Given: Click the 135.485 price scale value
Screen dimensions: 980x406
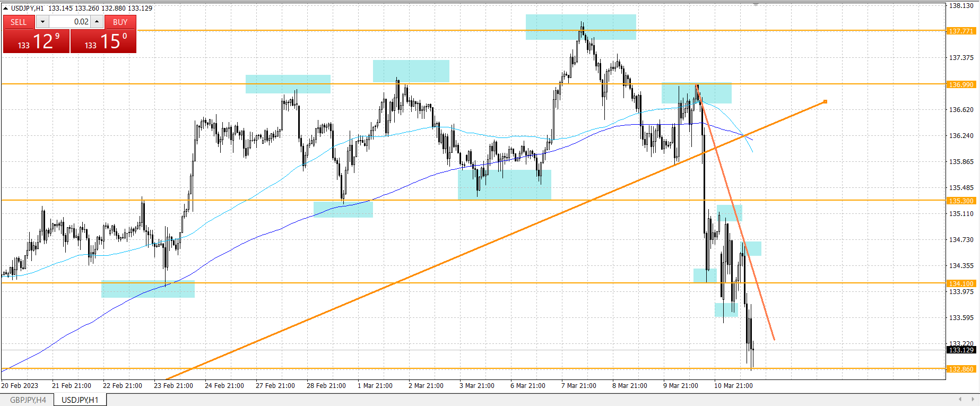Looking at the screenshot, I should coord(961,187).
